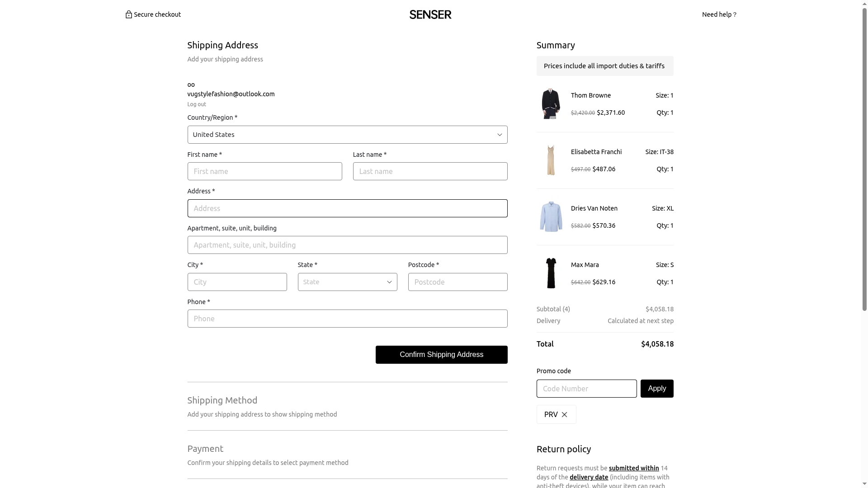Click the page vertical scrollbar

pyautogui.click(x=864, y=158)
